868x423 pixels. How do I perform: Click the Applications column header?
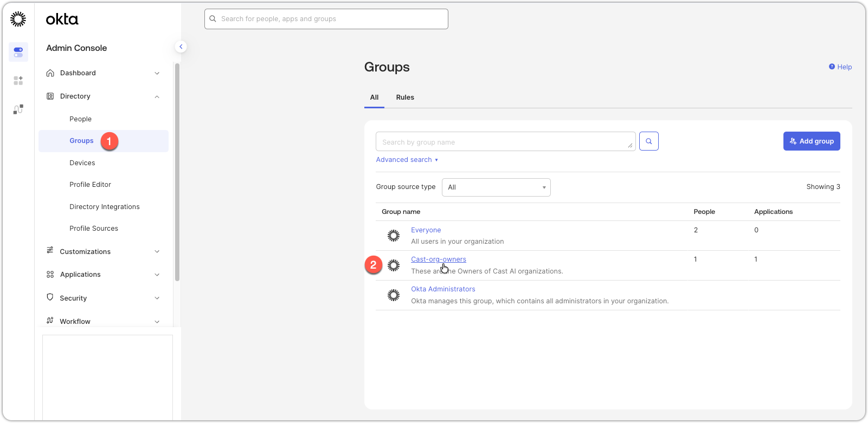[x=773, y=212]
